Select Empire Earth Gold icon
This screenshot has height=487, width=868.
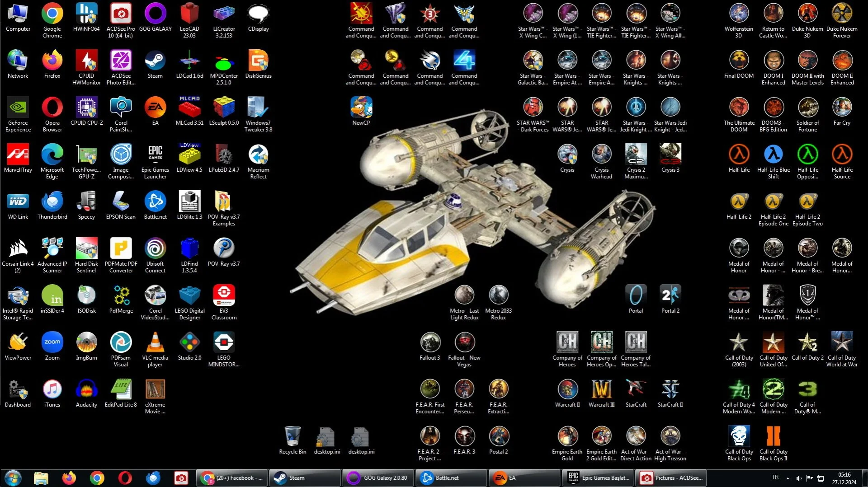tap(567, 443)
